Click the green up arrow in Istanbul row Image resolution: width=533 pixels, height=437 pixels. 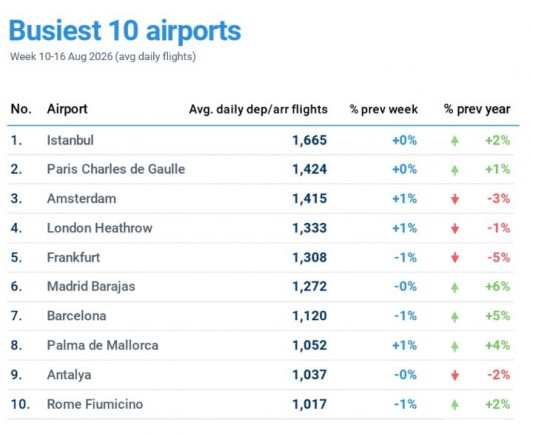coord(454,141)
